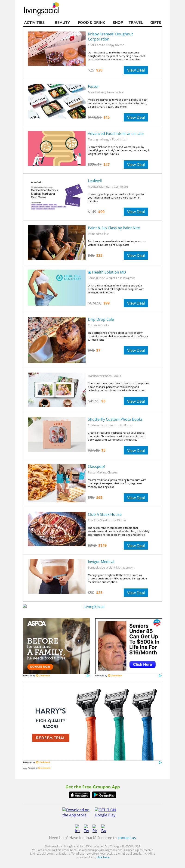Tap the Google Play badge
This screenshot has width=185, height=868.
[104, 795]
